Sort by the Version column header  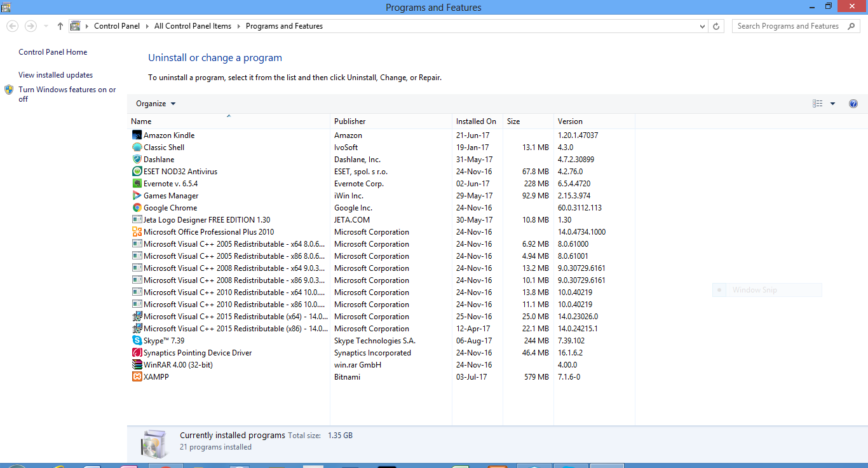[594, 121]
